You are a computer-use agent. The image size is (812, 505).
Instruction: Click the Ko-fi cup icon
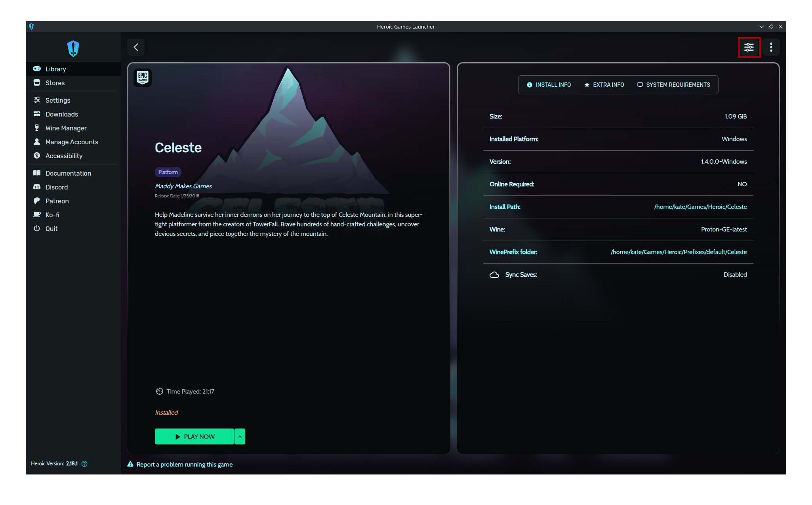pyautogui.click(x=37, y=214)
